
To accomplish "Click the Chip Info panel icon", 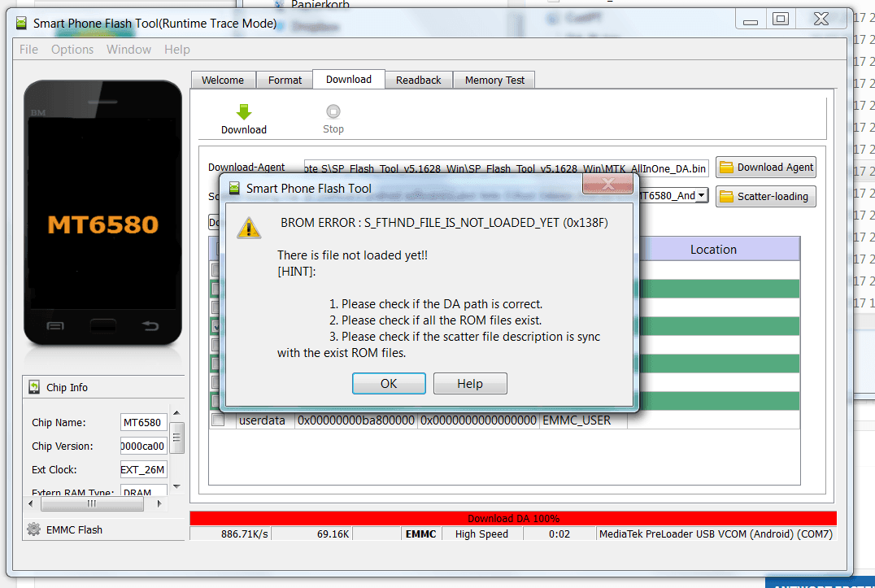I will (34, 386).
